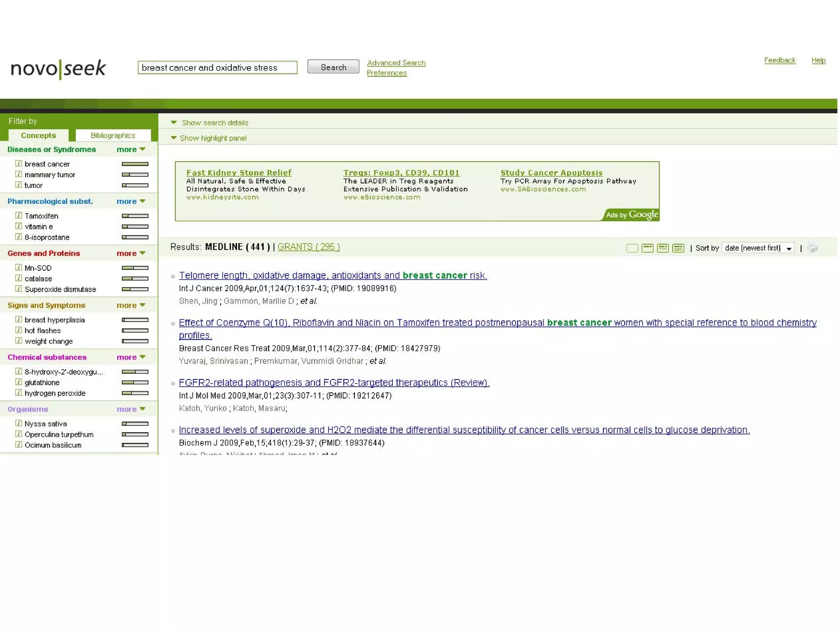The image size is (840, 630).
Task: Expand more Diseases or Syndromes
Action: pos(131,150)
